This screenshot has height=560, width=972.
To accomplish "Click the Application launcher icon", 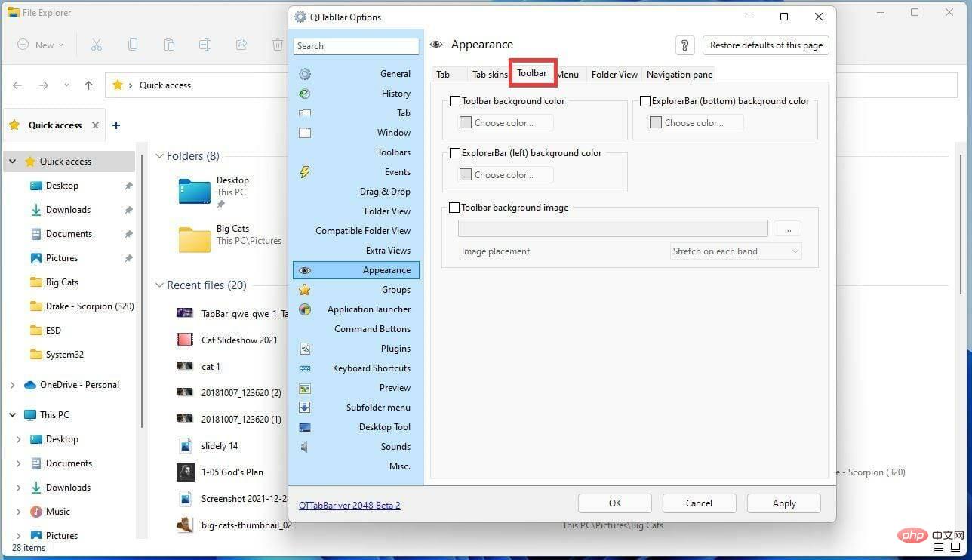I will (x=305, y=309).
